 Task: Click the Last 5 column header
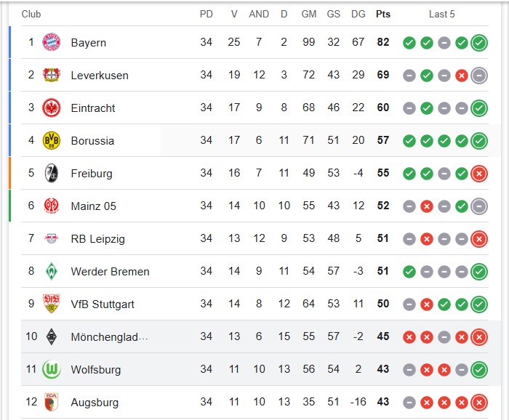(x=442, y=14)
